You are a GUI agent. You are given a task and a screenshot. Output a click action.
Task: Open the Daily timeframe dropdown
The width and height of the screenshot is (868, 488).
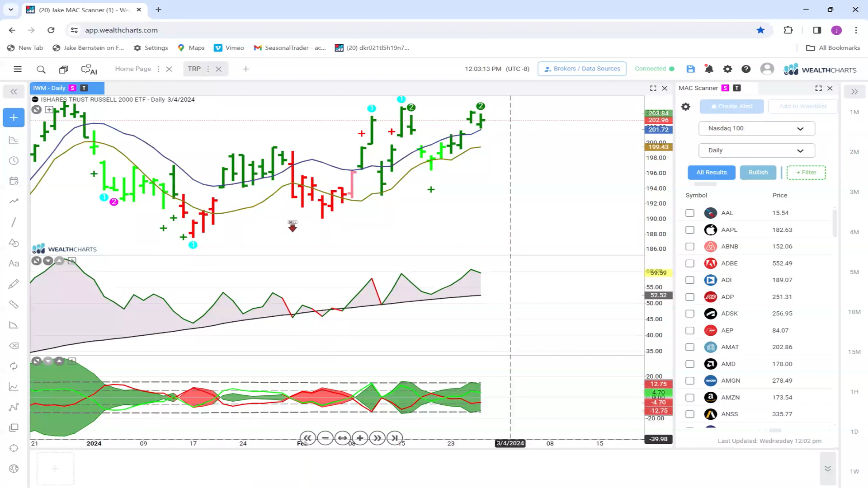click(x=757, y=150)
